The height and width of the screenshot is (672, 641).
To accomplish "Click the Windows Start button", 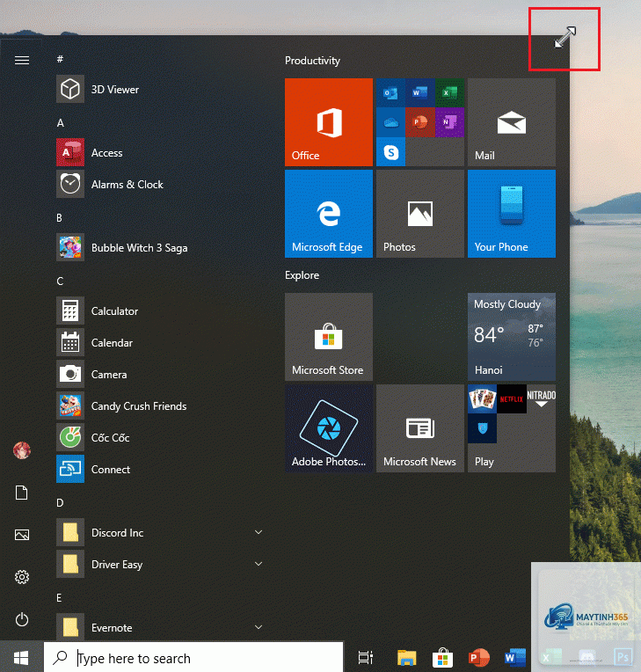I will [x=21, y=657].
